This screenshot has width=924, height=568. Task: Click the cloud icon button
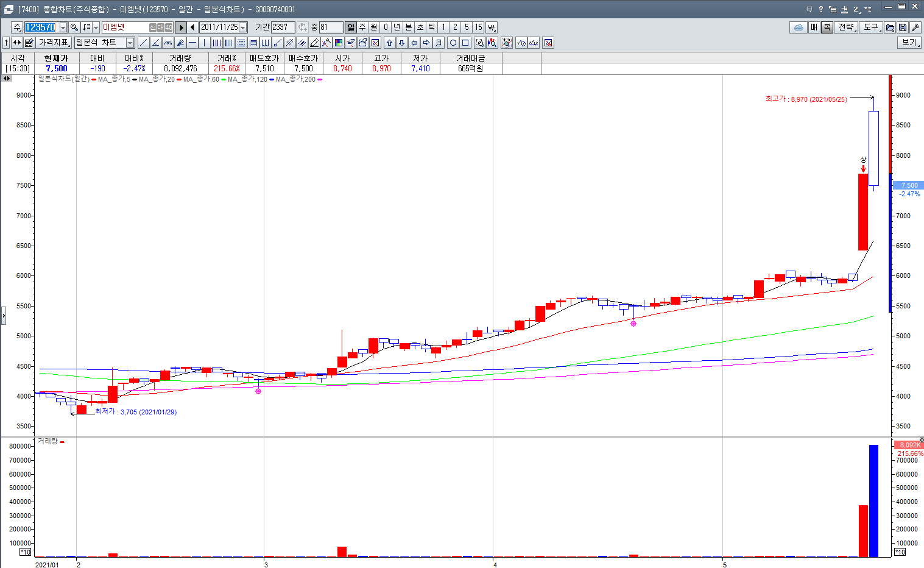798,27
